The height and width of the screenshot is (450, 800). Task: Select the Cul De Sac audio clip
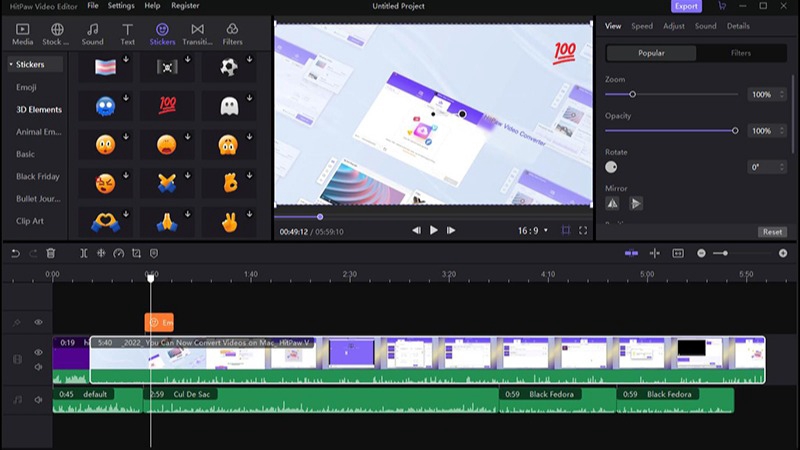click(x=321, y=401)
